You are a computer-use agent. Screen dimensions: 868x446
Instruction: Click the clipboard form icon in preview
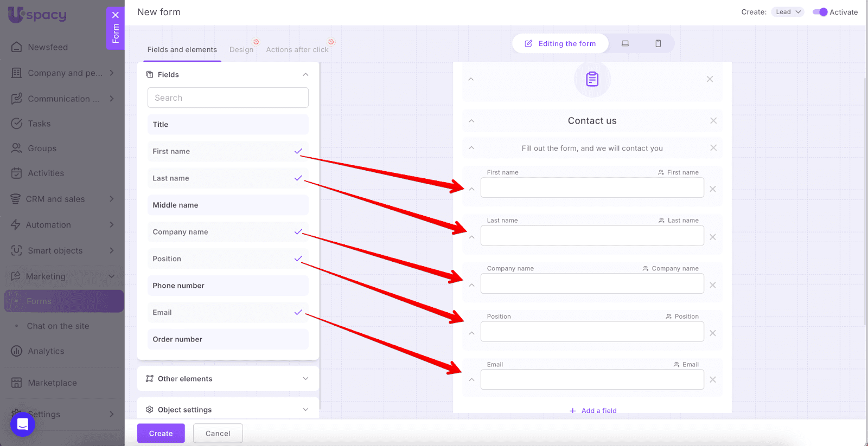(592, 79)
